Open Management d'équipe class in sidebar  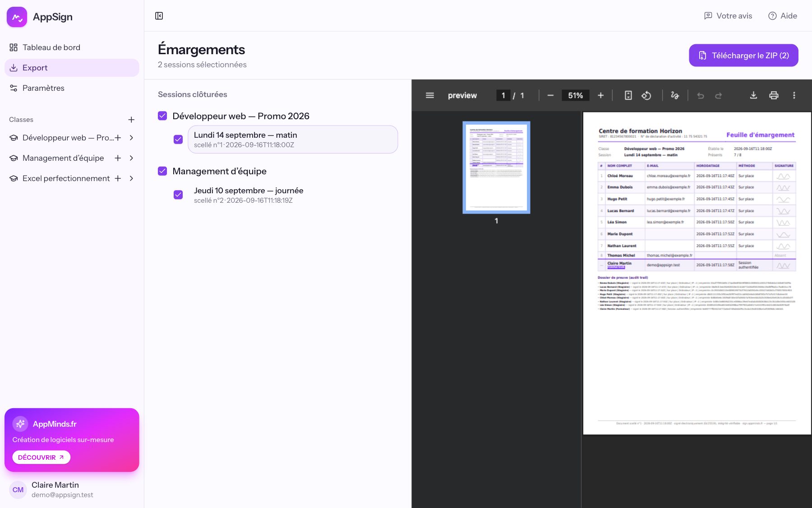(63, 158)
